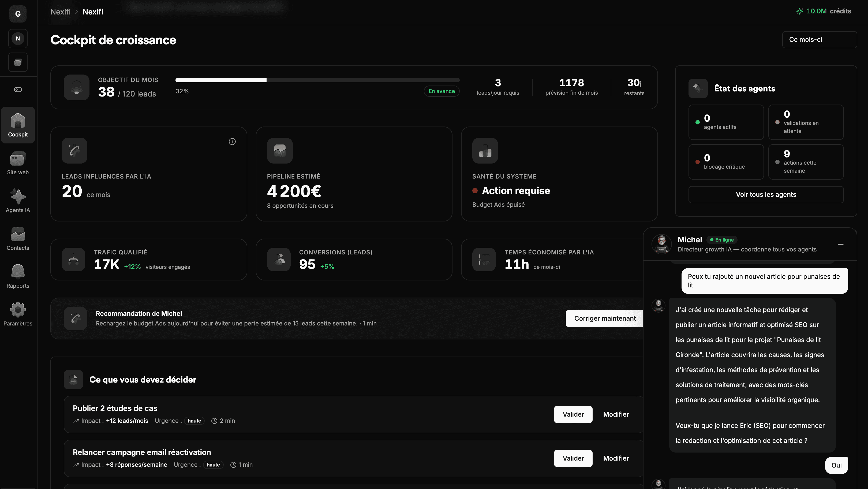Validate Publier 2 études de cas
Image resolution: width=868 pixels, height=489 pixels.
pyautogui.click(x=573, y=414)
